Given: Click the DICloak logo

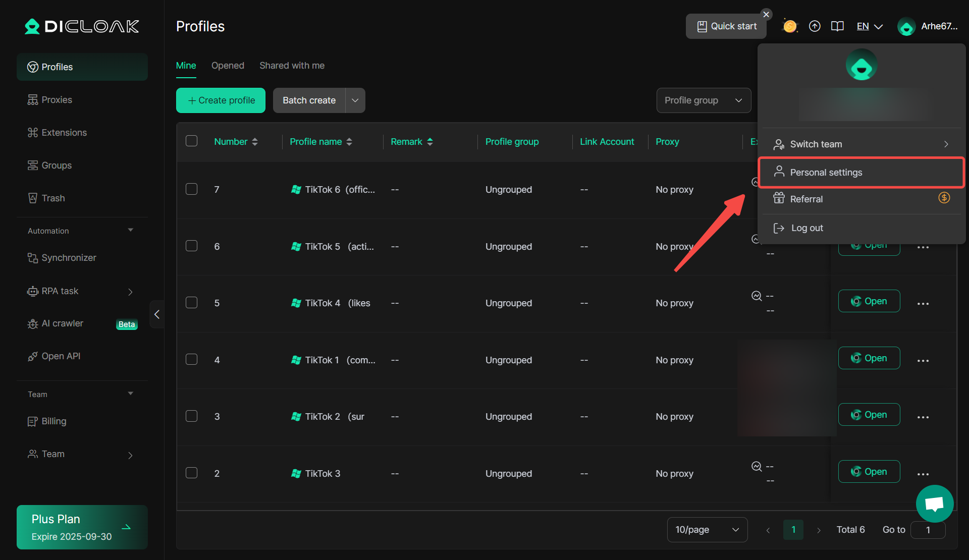Looking at the screenshot, I should (82, 26).
